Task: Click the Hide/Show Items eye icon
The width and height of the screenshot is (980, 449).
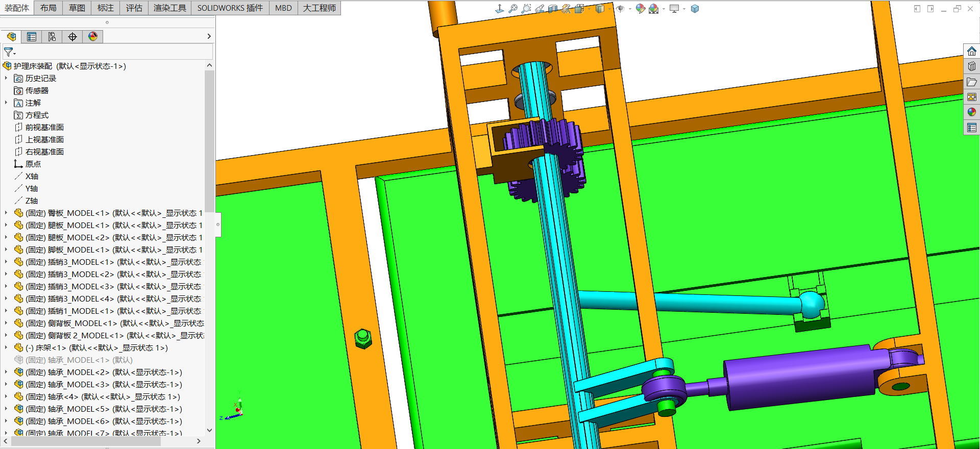Action: 620,9
